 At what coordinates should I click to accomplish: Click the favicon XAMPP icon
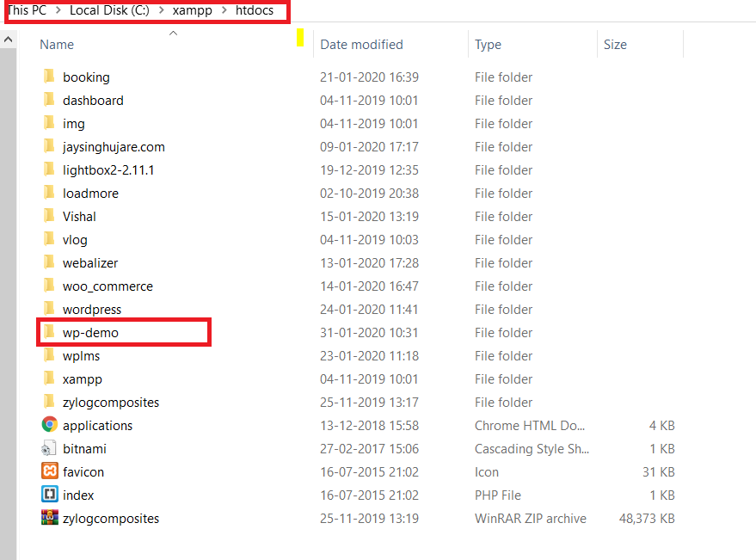tap(50, 471)
